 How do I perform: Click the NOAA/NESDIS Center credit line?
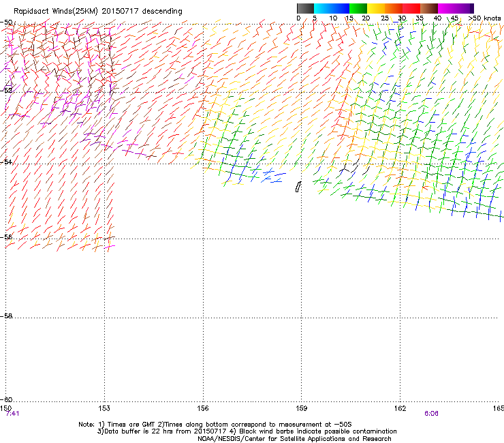pyautogui.click(x=294, y=439)
